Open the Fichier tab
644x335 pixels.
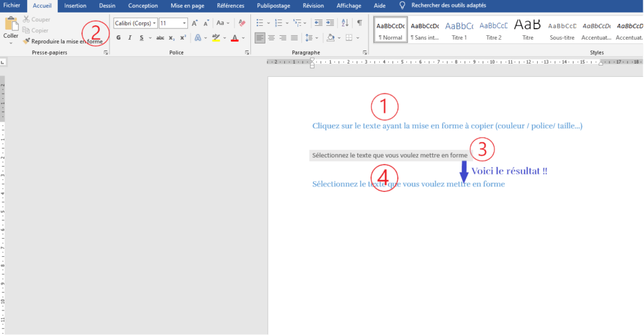pyautogui.click(x=12, y=5)
